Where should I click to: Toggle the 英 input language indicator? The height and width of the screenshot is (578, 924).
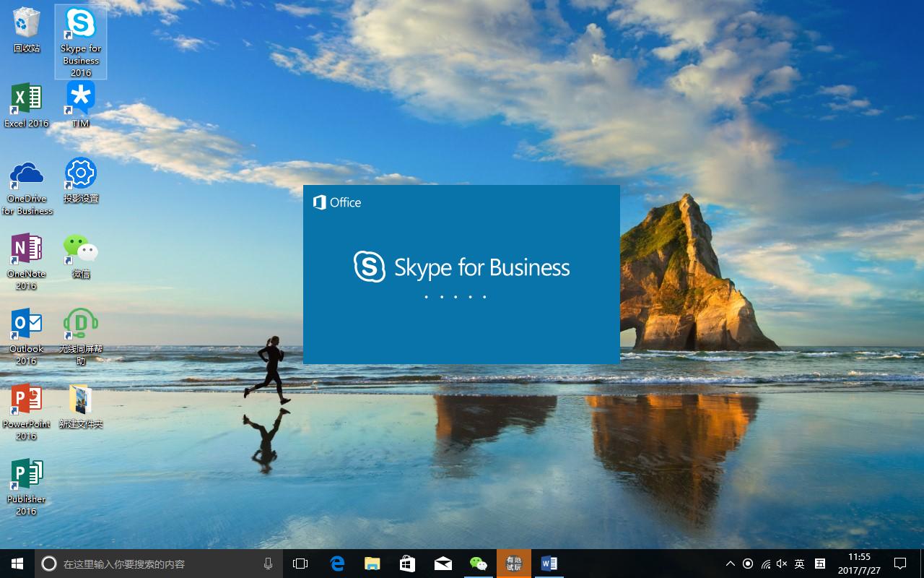[799, 564]
